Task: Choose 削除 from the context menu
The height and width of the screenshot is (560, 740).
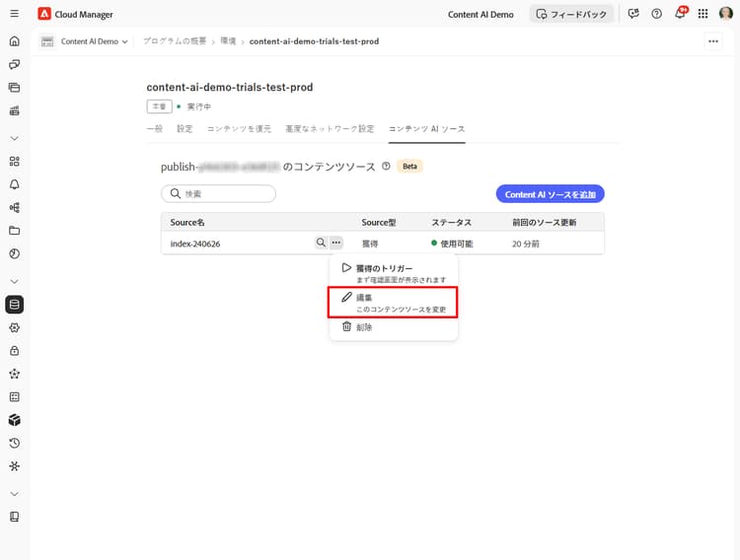Action: click(393, 327)
